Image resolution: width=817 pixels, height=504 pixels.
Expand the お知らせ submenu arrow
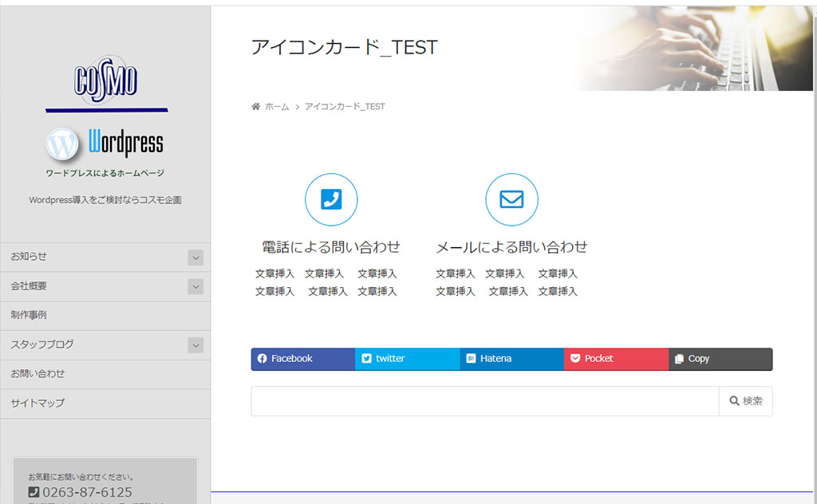pos(195,258)
